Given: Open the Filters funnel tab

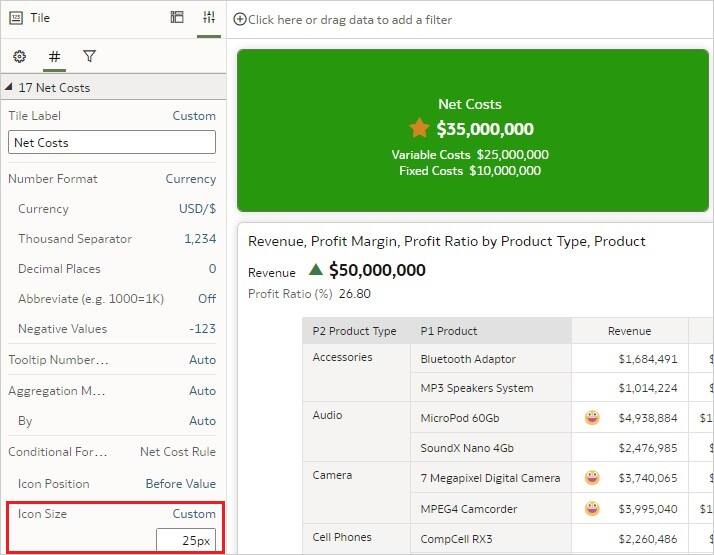Looking at the screenshot, I should [89, 57].
